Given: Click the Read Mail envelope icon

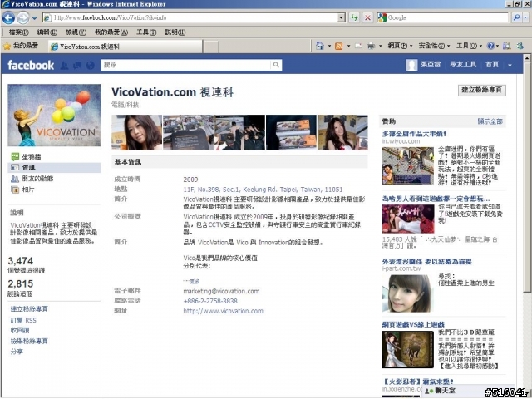Looking at the screenshot, I should 358,46.
